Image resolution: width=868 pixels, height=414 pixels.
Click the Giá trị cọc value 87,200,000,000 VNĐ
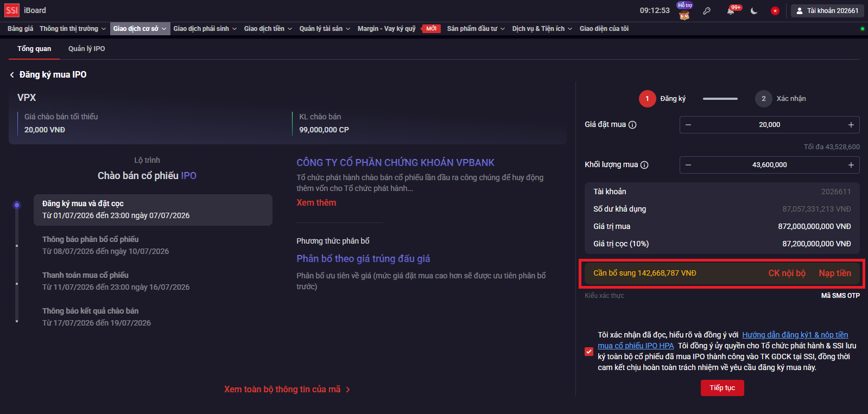(x=816, y=244)
